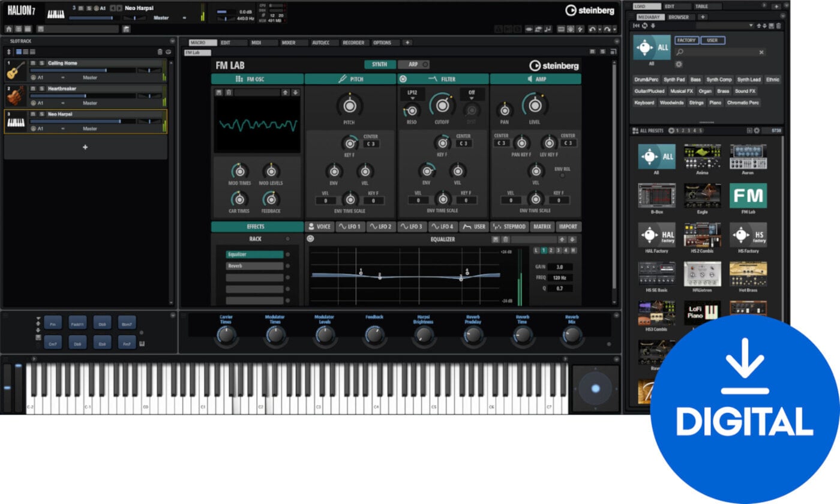Click the Neo Harpsi slot level slider
Screen dimensions: 840x504
click(83, 121)
